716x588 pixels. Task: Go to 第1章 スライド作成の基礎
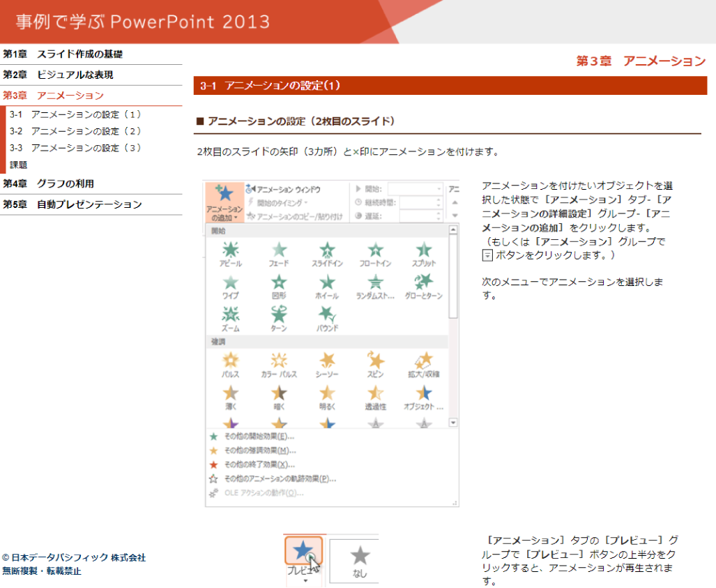coord(63,54)
